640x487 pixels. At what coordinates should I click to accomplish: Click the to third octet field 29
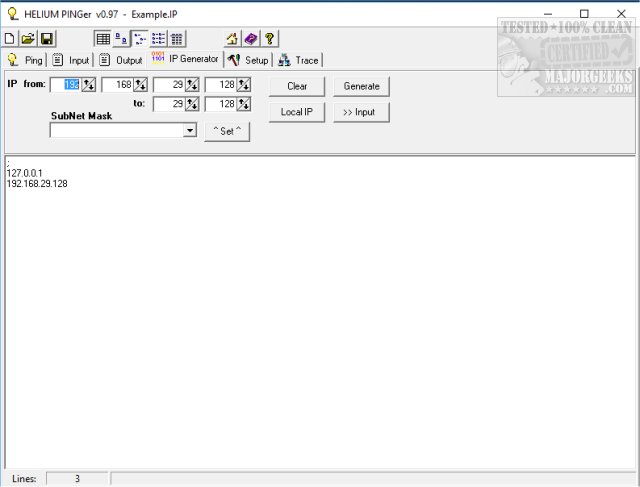pos(169,104)
